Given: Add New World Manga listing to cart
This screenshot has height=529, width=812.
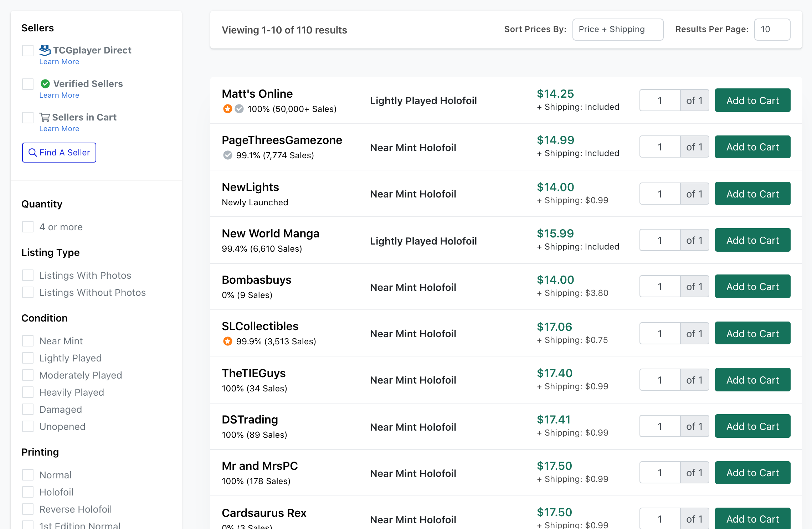Looking at the screenshot, I should tap(752, 240).
